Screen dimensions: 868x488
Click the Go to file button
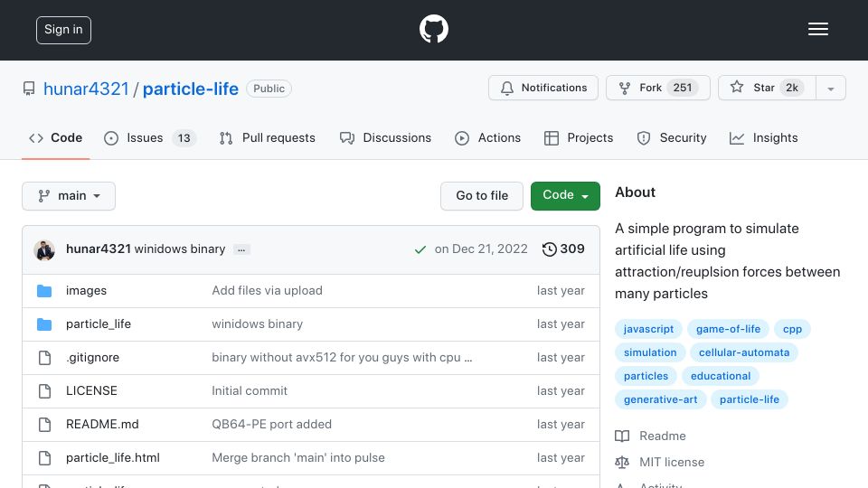[x=482, y=196]
